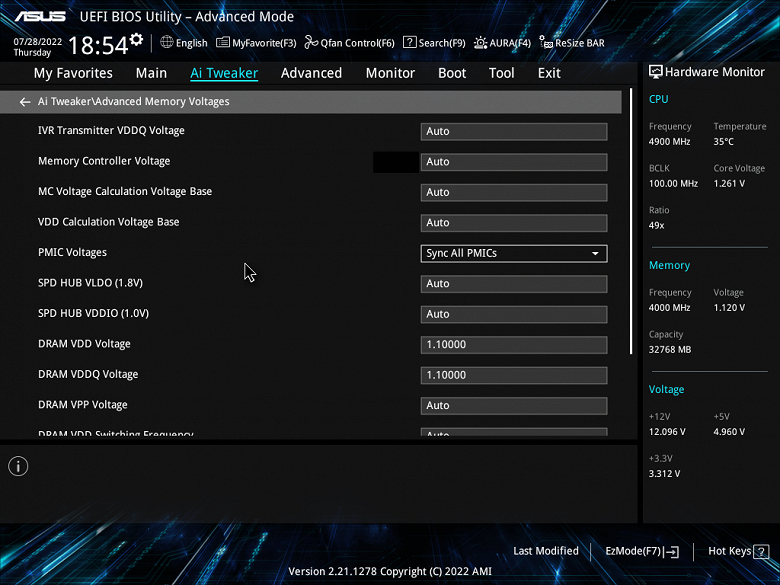780x585 pixels.
Task: Click the +12V reading 12.096 V
Action: (x=667, y=432)
